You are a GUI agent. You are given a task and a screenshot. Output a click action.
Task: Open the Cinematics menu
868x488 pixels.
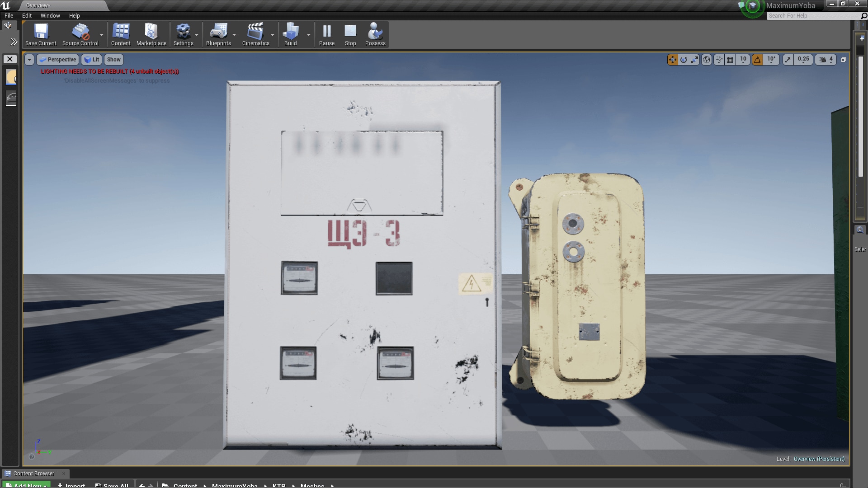tap(256, 34)
